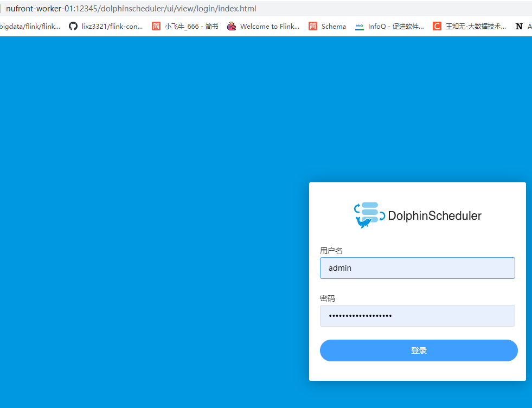The height and width of the screenshot is (408, 532).
Task: Click the admin text in username input
Action: coord(340,267)
